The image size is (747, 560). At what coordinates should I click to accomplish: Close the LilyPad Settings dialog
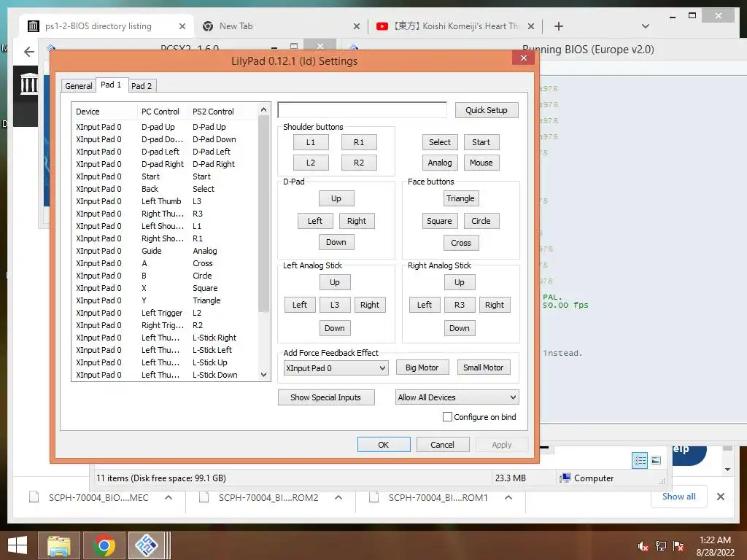(x=524, y=58)
